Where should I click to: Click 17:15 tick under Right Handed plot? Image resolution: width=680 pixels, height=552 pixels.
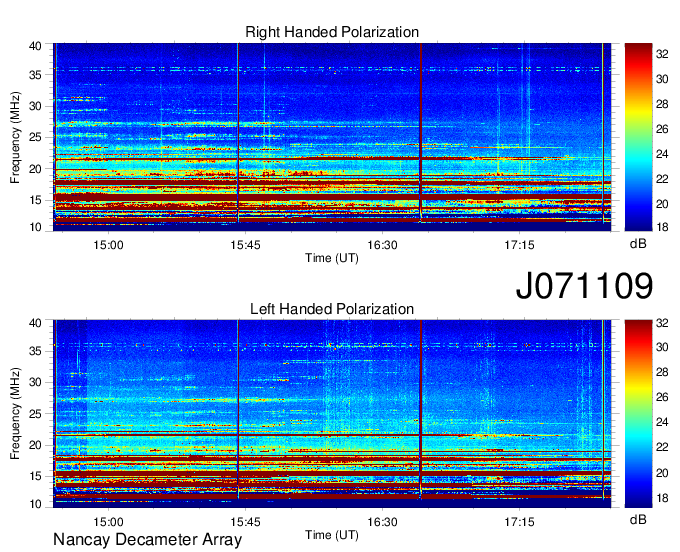(x=520, y=245)
